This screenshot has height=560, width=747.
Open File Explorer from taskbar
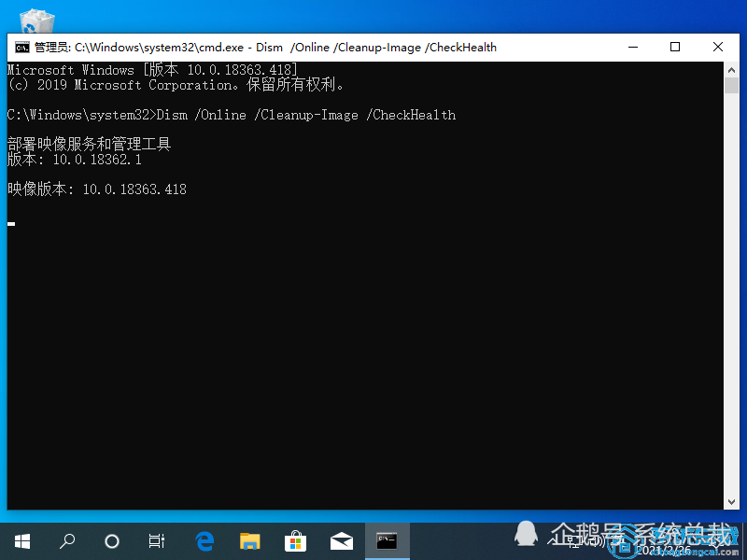pos(250,541)
